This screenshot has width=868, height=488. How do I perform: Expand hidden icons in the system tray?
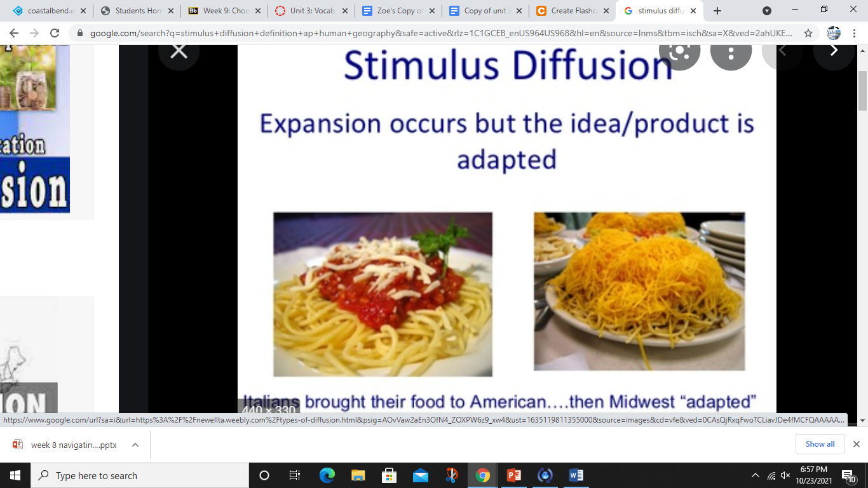(x=756, y=475)
